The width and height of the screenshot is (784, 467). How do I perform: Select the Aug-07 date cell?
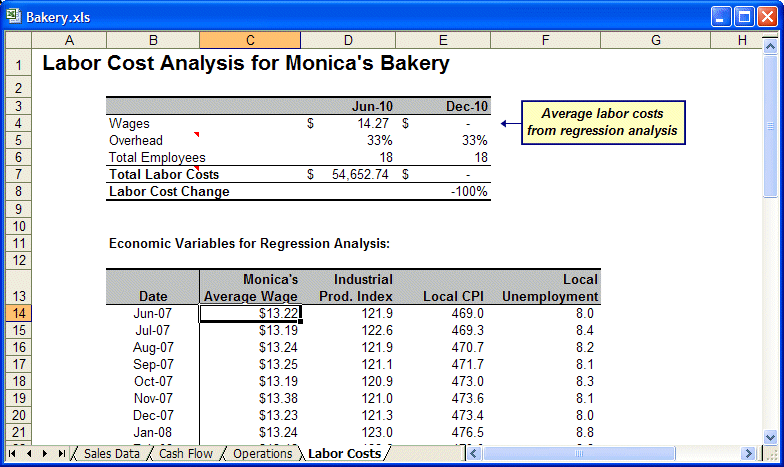coord(153,347)
